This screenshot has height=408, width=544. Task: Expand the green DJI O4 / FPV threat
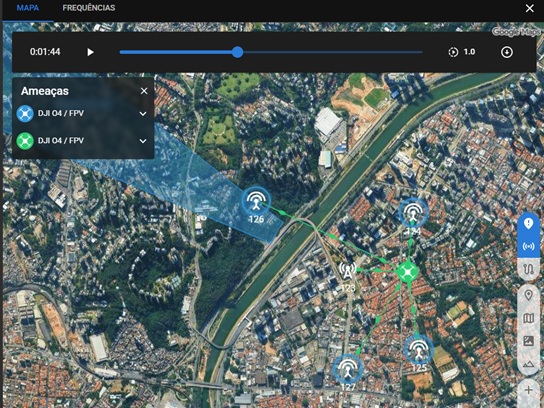coord(143,141)
